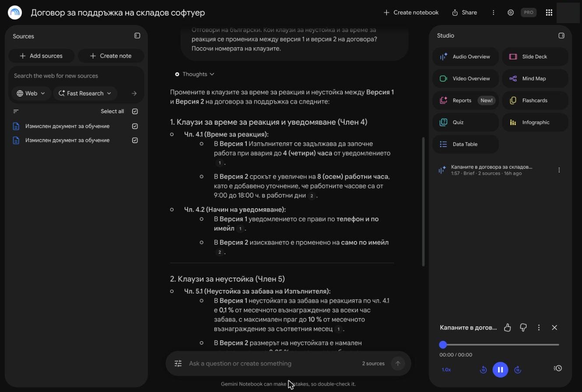Open the Web source type dropdown
This screenshot has height=392, width=582.
click(x=31, y=93)
